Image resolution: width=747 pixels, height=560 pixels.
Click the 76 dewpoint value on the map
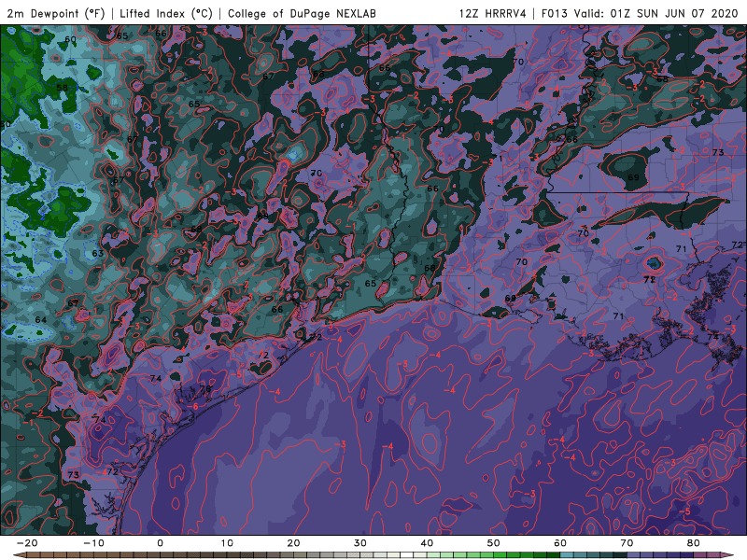point(205,389)
